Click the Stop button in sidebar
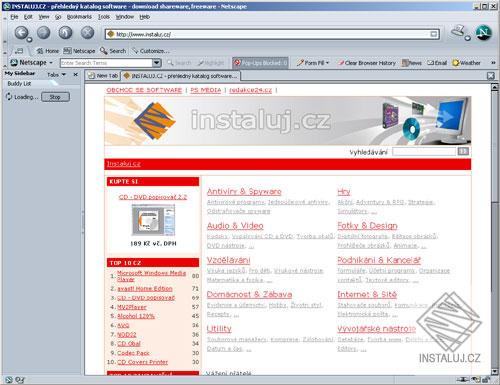500x385 pixels. point(55,97)
